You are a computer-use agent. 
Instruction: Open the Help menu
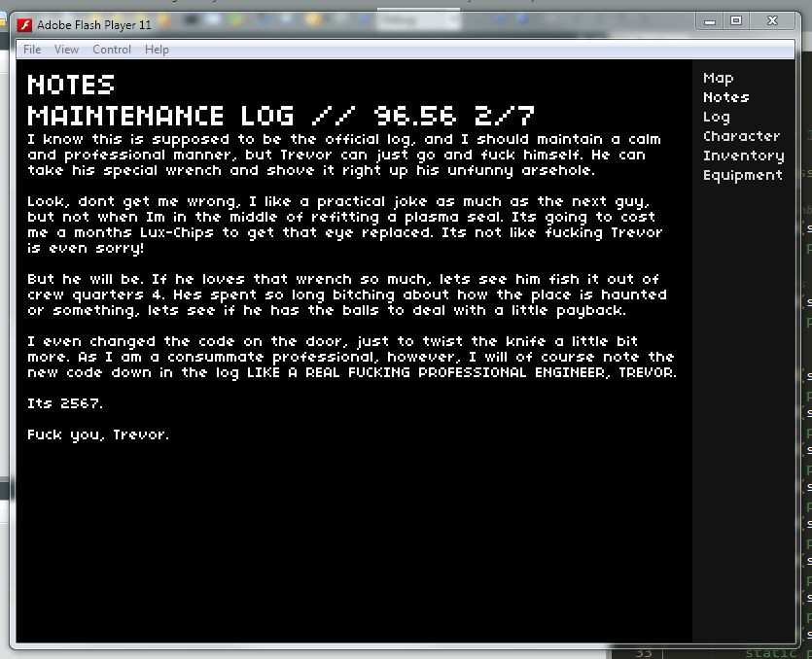point(157,50)
